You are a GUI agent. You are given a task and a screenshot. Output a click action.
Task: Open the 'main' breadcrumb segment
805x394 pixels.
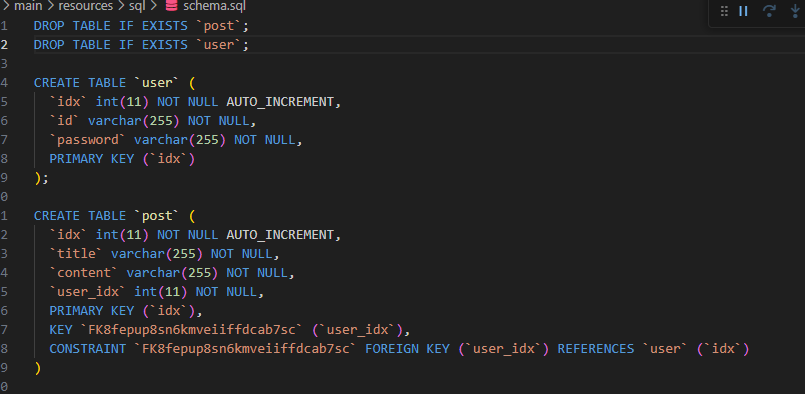(x=29, y=6)
